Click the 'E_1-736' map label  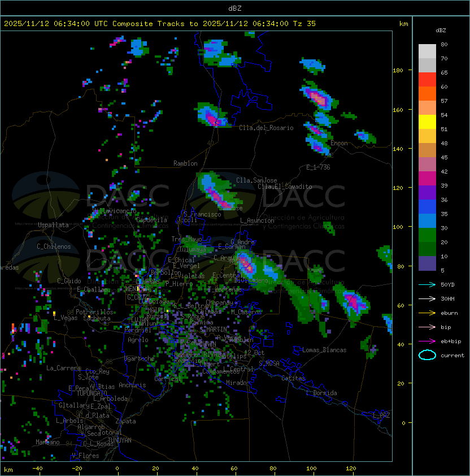318,167
